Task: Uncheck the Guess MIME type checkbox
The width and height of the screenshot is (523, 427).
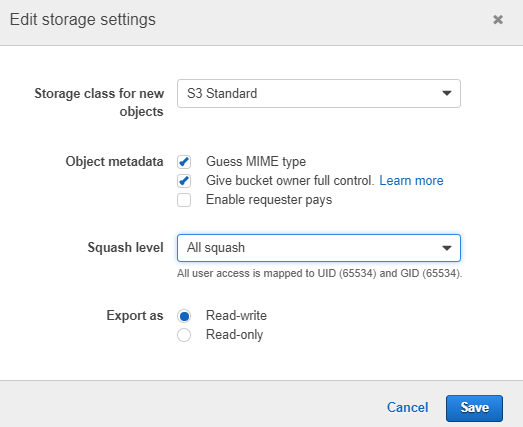Action: (x=184, y=162)
